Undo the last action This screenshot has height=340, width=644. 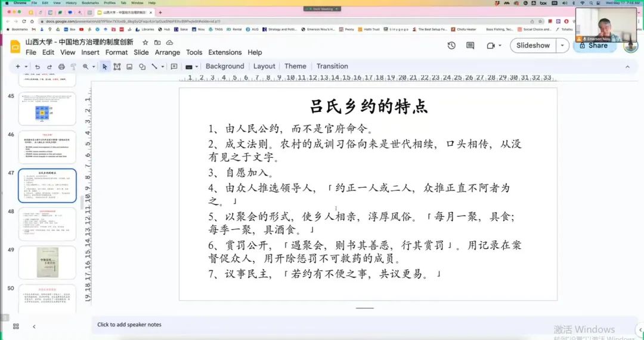[38, 67]
